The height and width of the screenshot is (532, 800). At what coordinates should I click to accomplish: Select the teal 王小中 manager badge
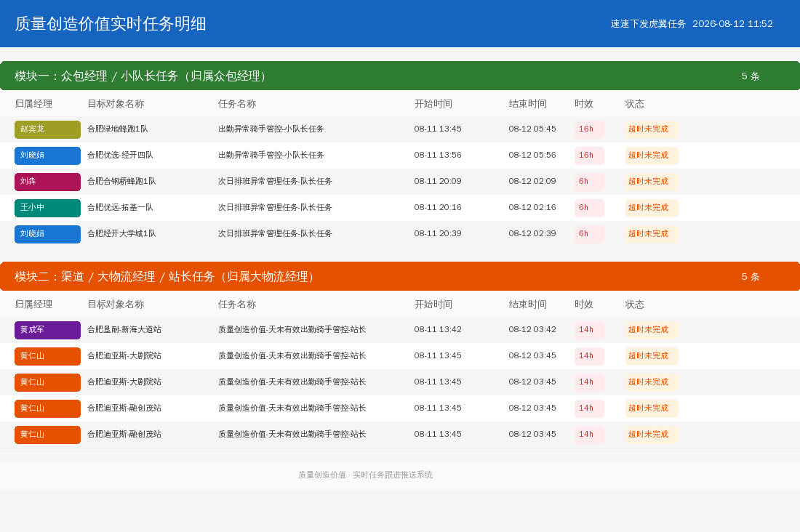(x=47, y=208)
